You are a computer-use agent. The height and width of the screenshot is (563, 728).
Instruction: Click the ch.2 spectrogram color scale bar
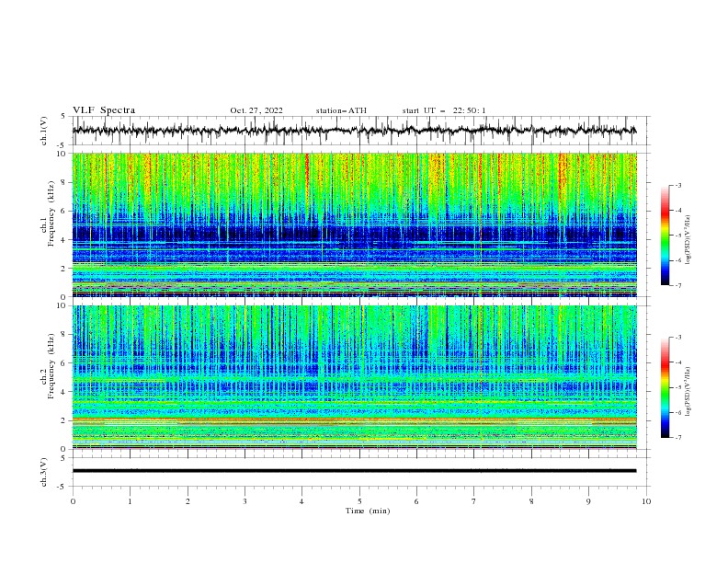[665, 387]
